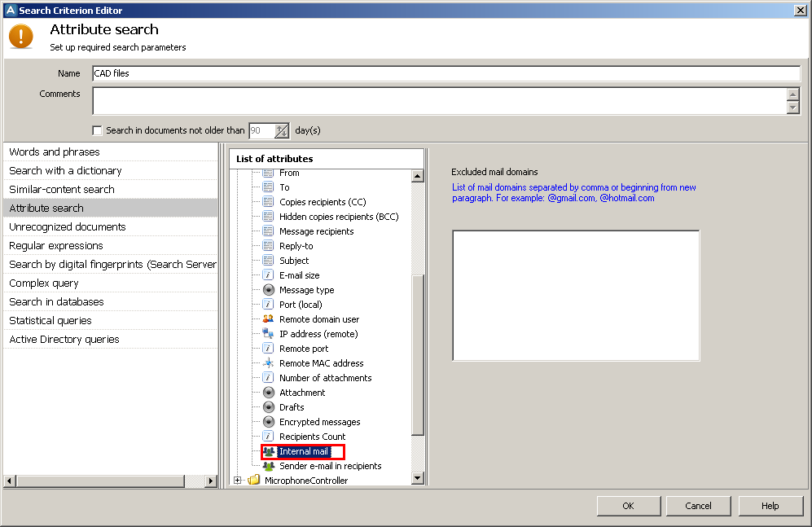Open Similar-content search

point(110,190)
